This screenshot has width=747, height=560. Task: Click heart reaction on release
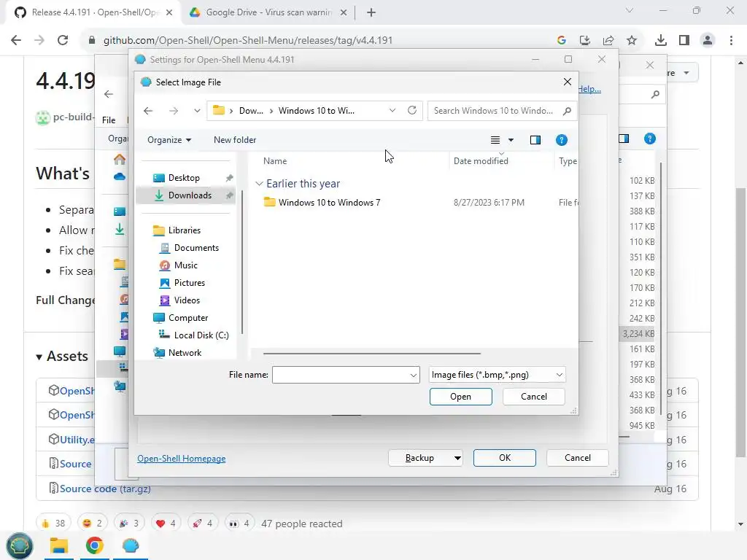[166, 524]
